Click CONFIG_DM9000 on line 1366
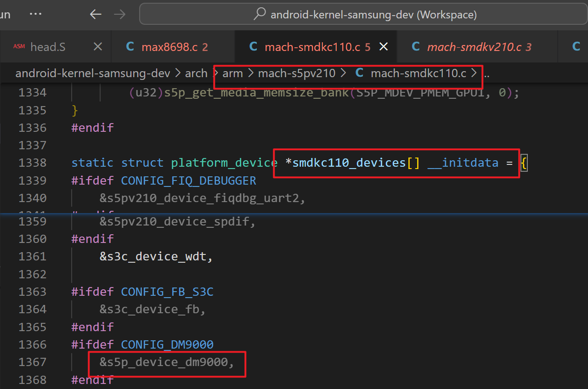 [x=167, y=344]
